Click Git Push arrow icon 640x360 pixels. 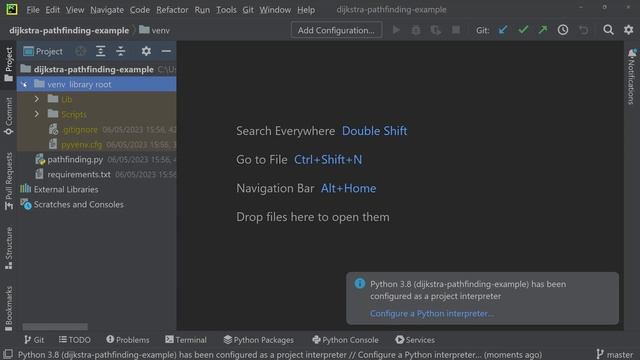click(x=543, y=30)
